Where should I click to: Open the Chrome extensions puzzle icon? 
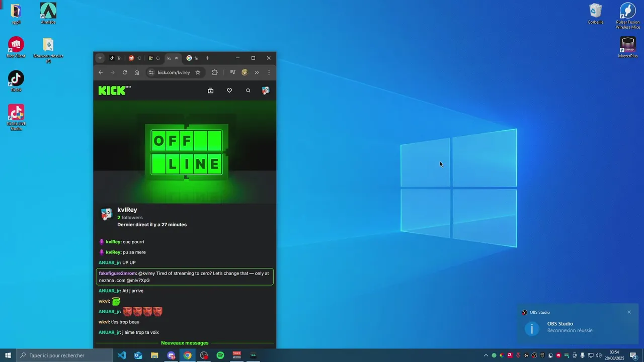(215, 72)
